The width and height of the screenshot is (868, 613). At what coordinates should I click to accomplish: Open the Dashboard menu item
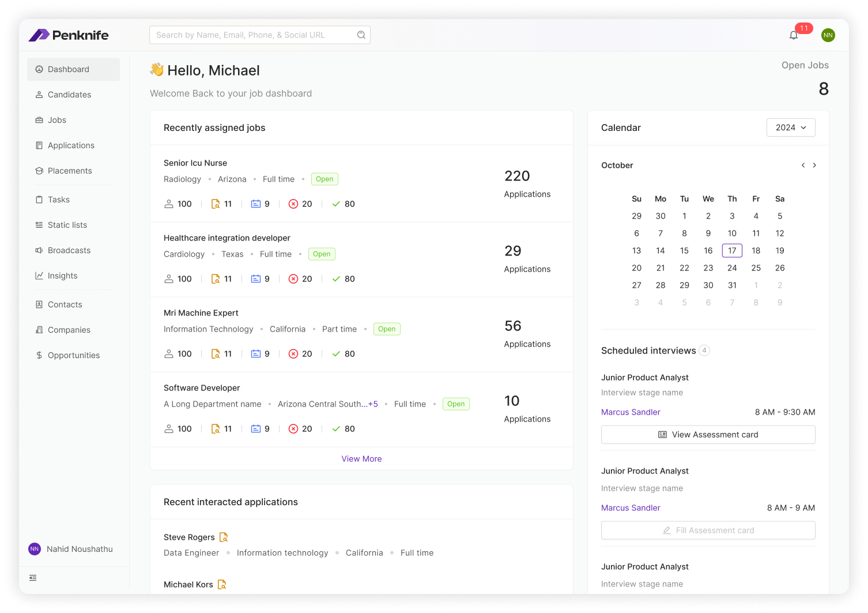[x=73, y=69]
